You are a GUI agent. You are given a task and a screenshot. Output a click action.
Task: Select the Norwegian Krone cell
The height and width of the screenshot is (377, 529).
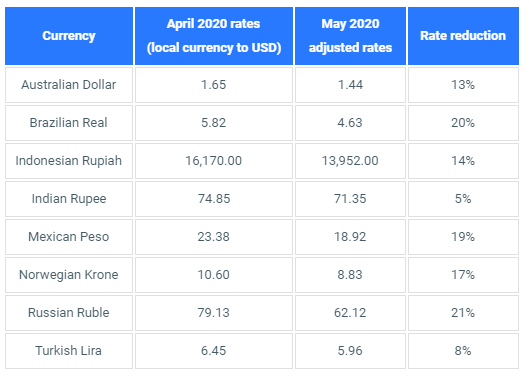click(x=69, y=275)
